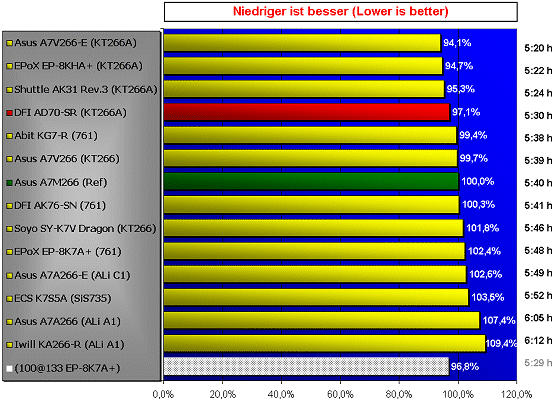
Task: Click the 5:48 h time label
Action: [538, 251]
